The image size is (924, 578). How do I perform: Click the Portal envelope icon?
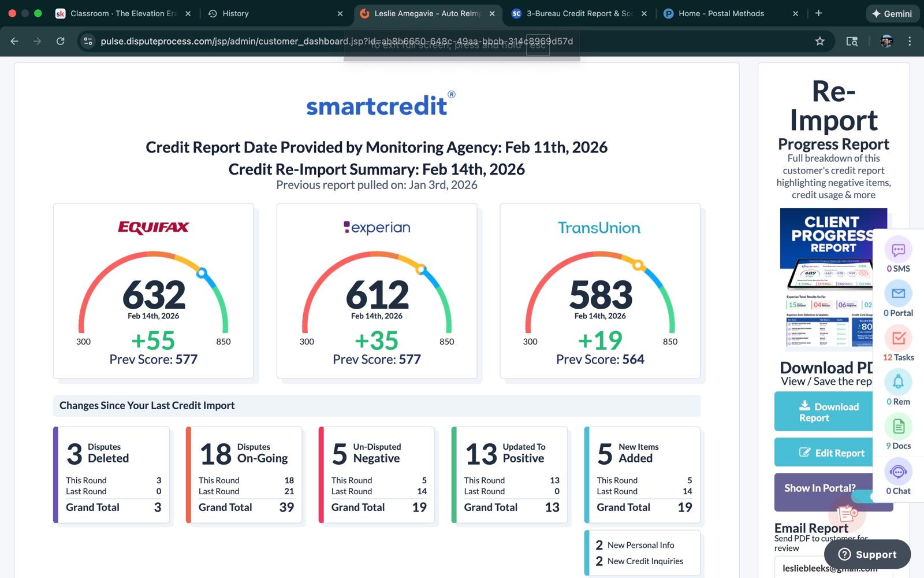pos(898,294)
